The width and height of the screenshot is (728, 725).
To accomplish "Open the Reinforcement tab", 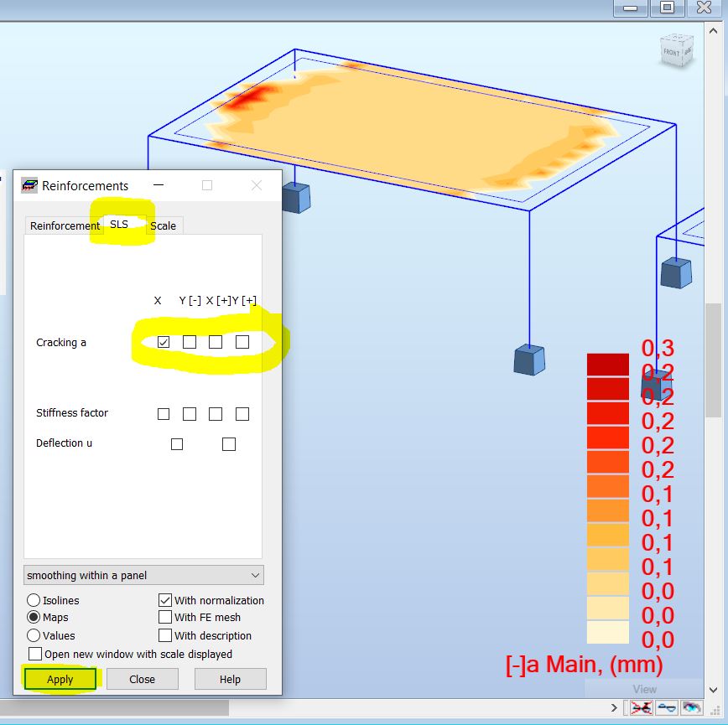I will pos(64,225).
